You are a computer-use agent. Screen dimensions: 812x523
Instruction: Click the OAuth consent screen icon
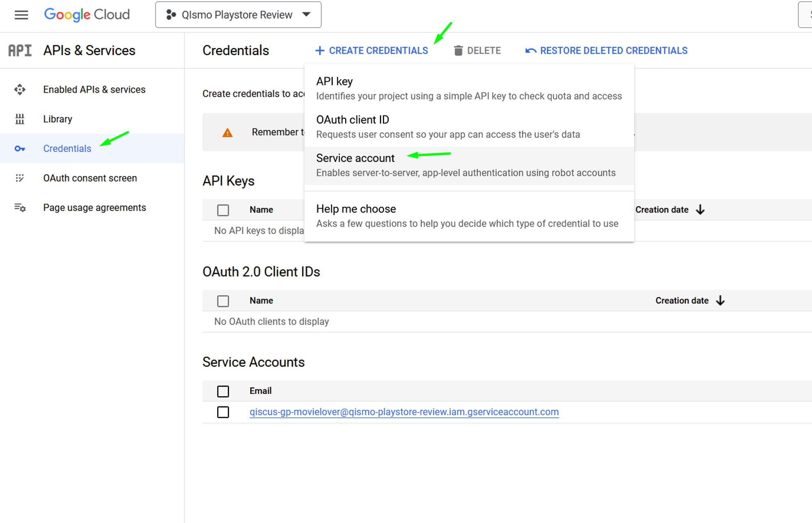20,178
